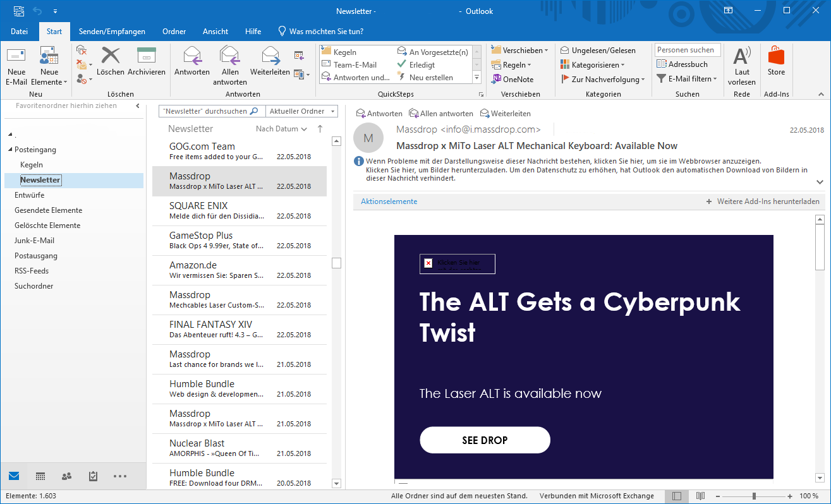Switch to the People view icon

[x=66, y=476]
